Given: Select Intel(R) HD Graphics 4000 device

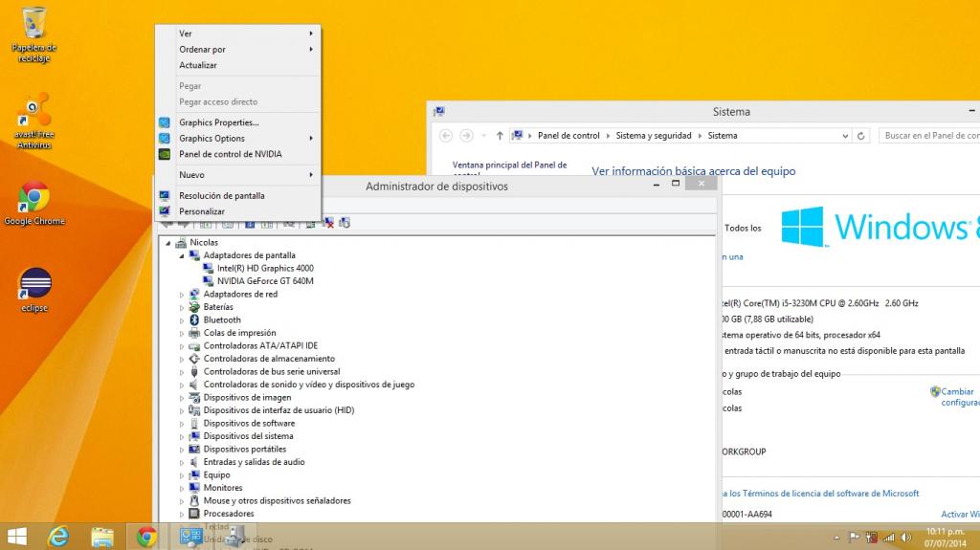Looking at the screenshot, I should (x=265, y=269).
